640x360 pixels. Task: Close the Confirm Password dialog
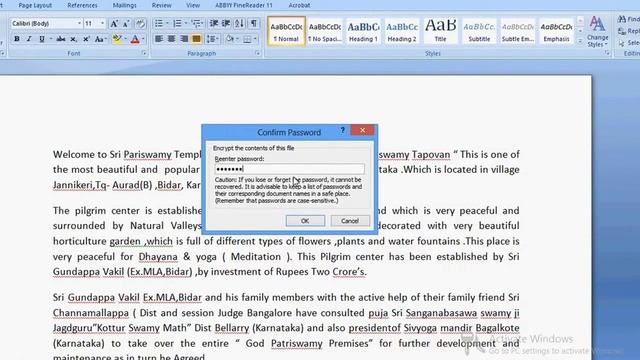click(362, 130)
